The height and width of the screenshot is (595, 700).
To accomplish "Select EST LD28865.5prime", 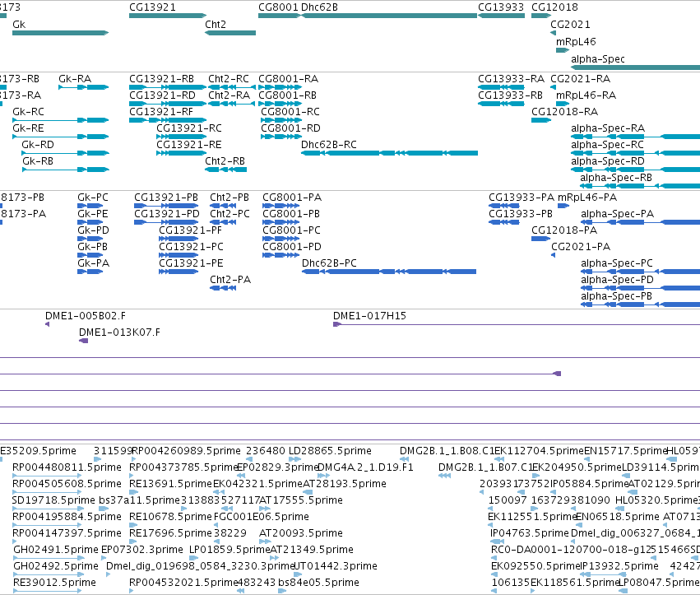I will (x=294, y=459).
